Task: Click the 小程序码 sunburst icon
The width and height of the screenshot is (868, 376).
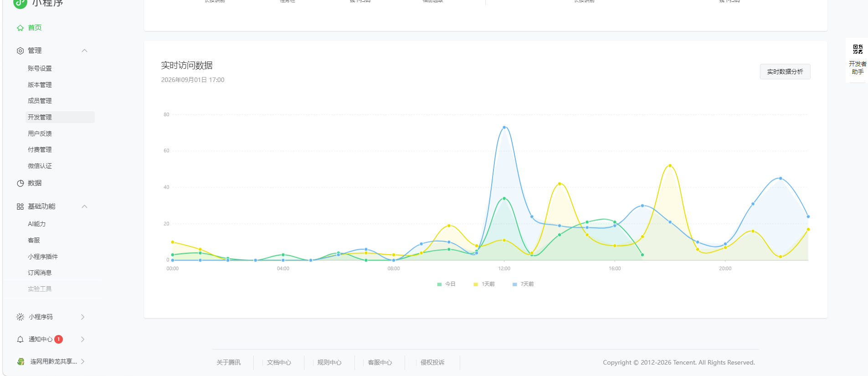Action: click(x=20, y=317)
